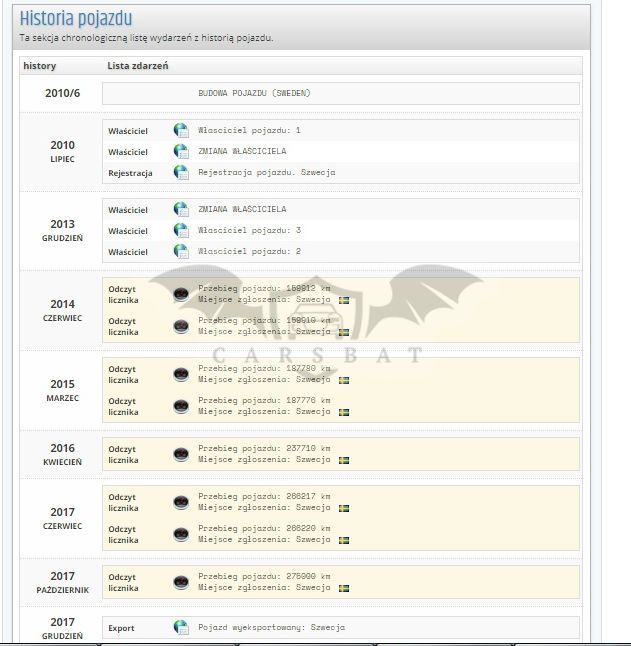Click the 'Rejestracja' row label
The image size is (631, 646).
(130, 173)
